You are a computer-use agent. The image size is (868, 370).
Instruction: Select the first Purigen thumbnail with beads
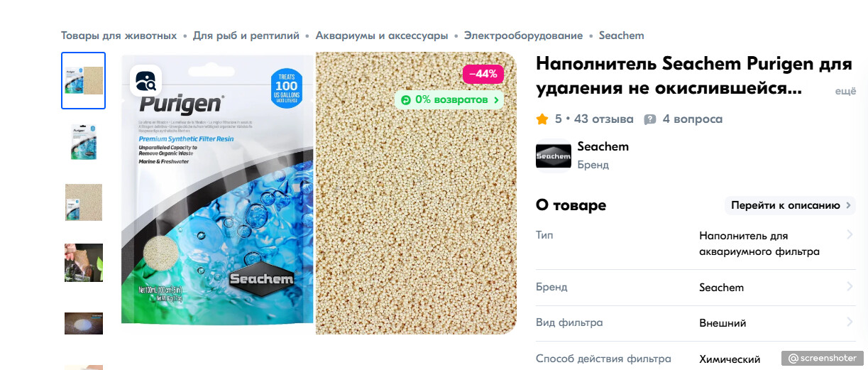coord(83,80)
